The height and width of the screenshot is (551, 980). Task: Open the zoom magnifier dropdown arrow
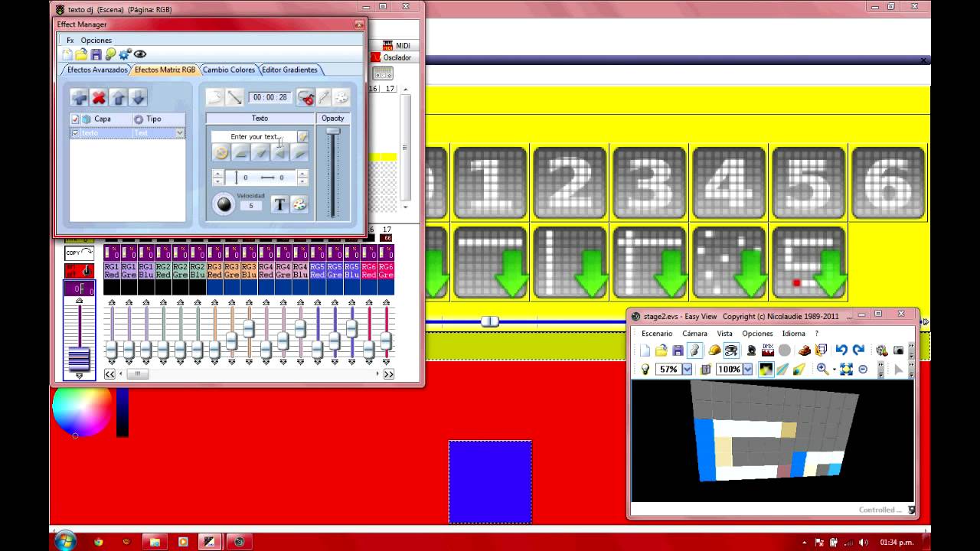[834, 370]
